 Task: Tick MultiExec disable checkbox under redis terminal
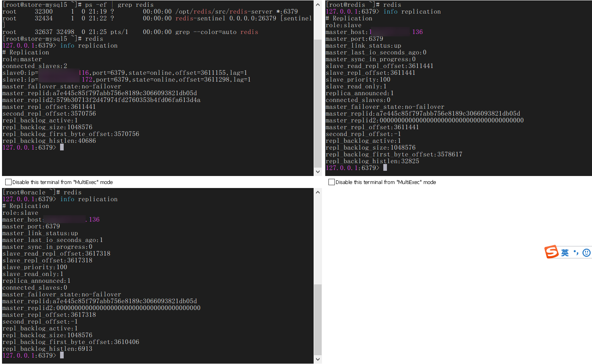point(331,182)
